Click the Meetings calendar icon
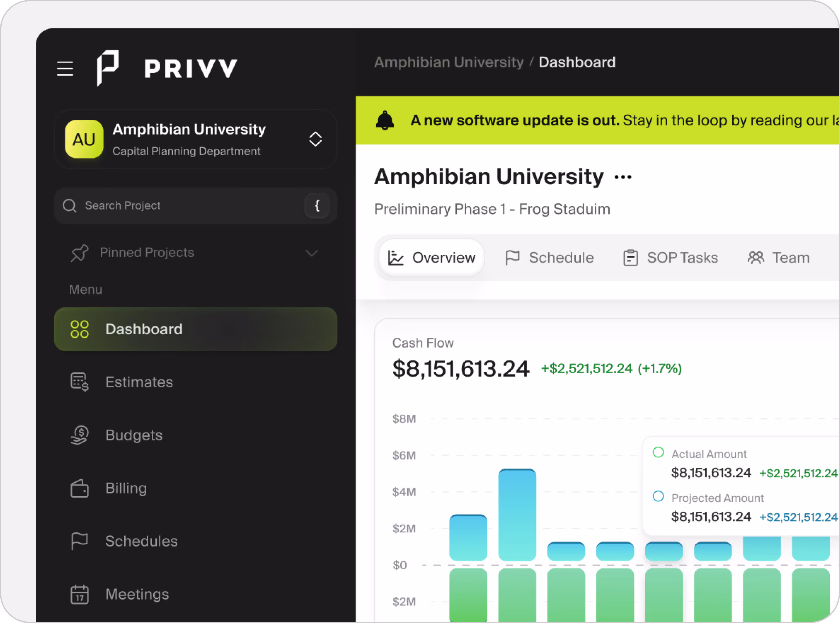This screenshot has width=840, height=623. pyautogui.click(x=80, y=594)
